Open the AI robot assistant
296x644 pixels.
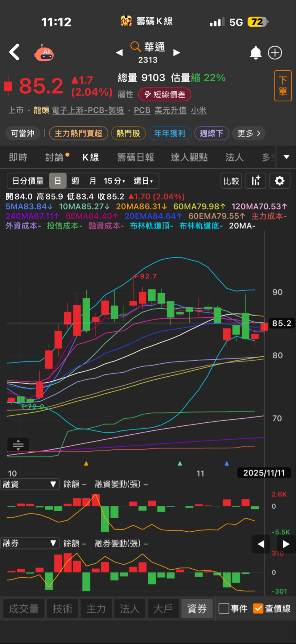(x=44, y=53)
